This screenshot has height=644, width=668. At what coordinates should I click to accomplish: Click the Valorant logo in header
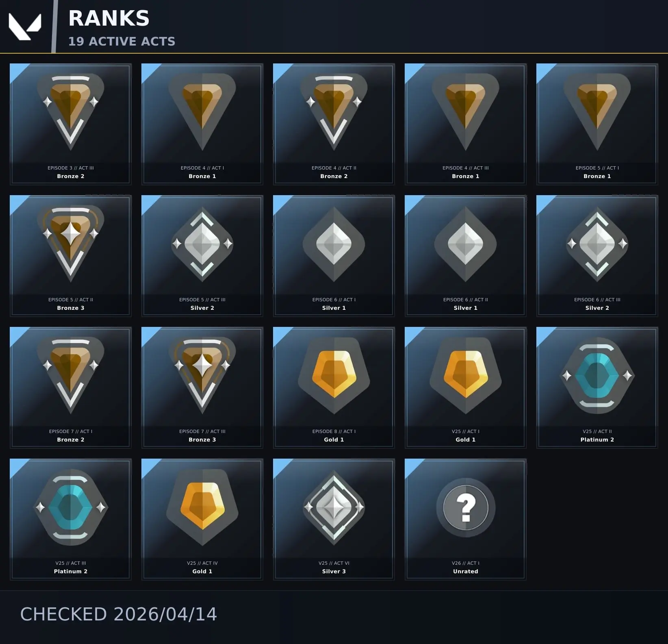[x=25, y=27]
